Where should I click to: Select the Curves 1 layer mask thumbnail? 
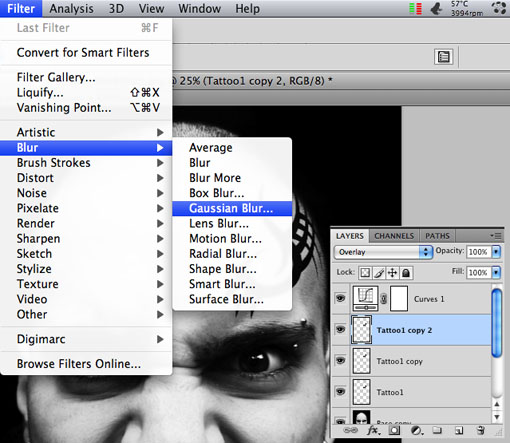click(x=399, y=299)
